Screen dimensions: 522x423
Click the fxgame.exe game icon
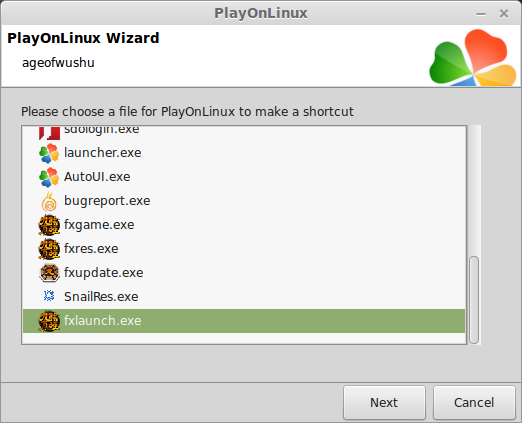pos(49,225)
